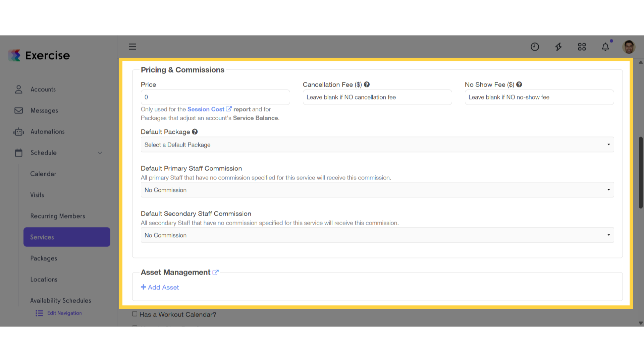
Task: Click the Cancellation Fee help icon
Action: 367,84
